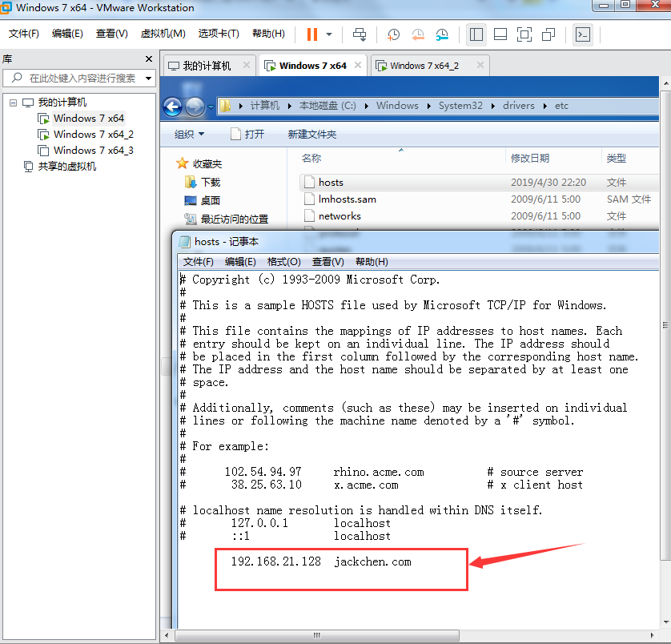Click the 打开 button in Explorer toolbar
The image size is (671, 644).
tap(247, 135)
